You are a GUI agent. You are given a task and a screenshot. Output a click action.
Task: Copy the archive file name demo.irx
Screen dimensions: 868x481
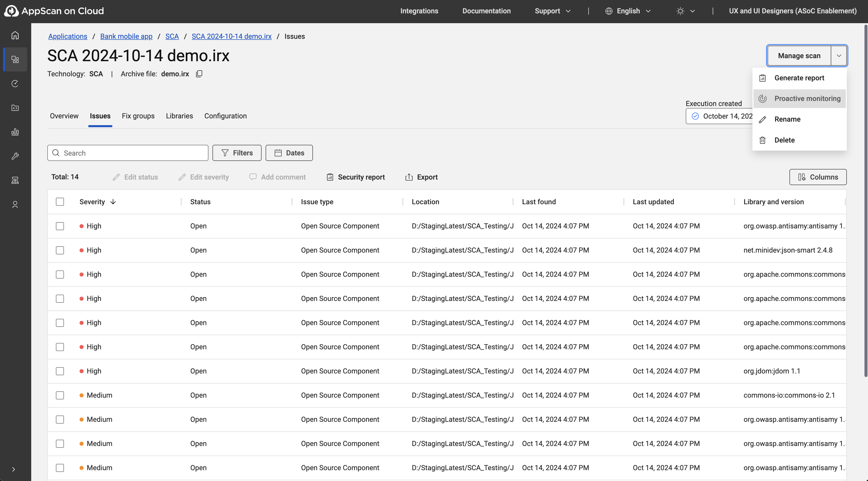[199, 74]
